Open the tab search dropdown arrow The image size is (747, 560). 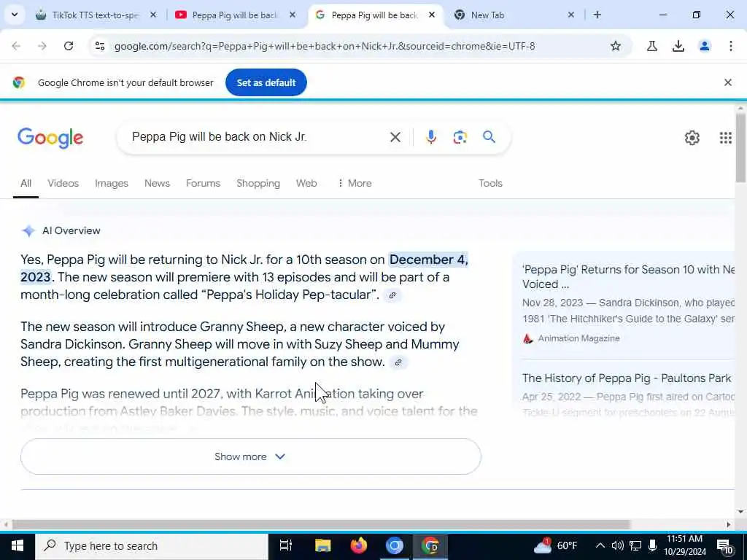pyautogui.click(x=15, y=15)
